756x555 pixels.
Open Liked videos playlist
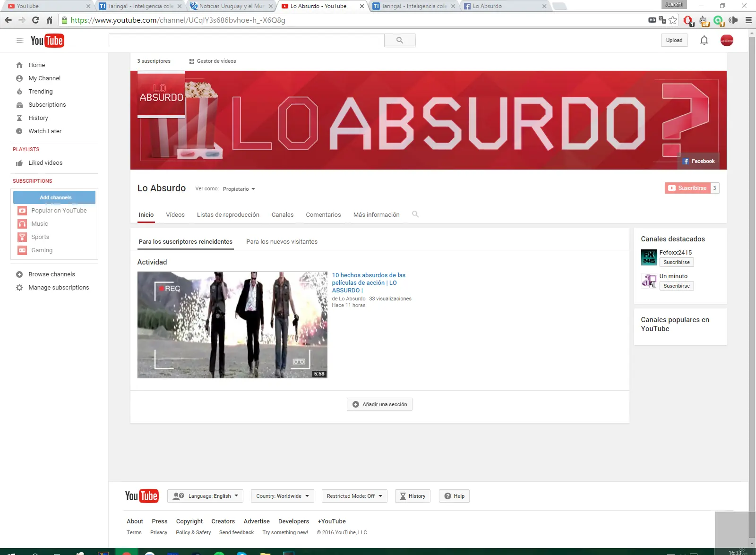click(x=45, y=163)
